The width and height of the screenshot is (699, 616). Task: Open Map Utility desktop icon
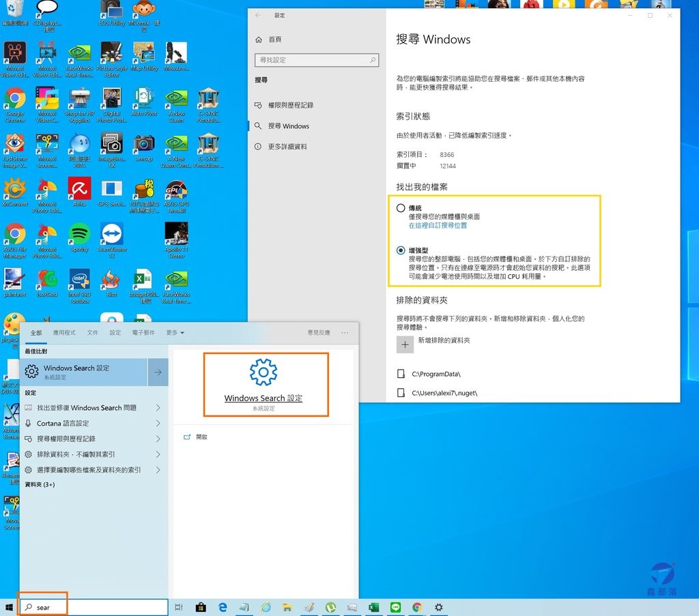(x=144, y=57)
